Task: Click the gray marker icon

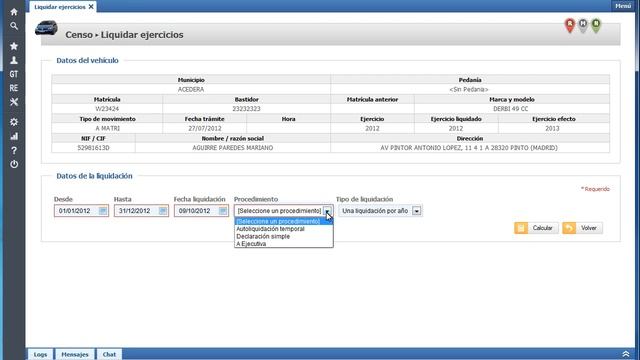Action: 583,25
